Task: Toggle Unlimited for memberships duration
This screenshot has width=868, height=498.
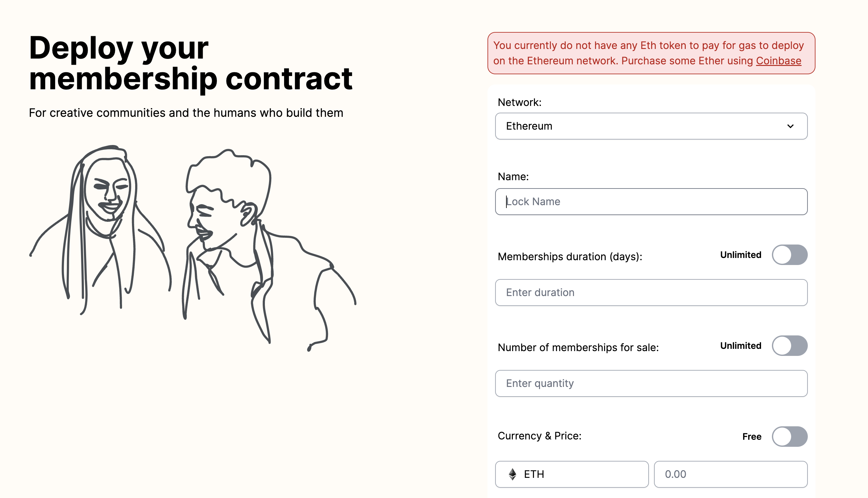Action: click(789, 255)
